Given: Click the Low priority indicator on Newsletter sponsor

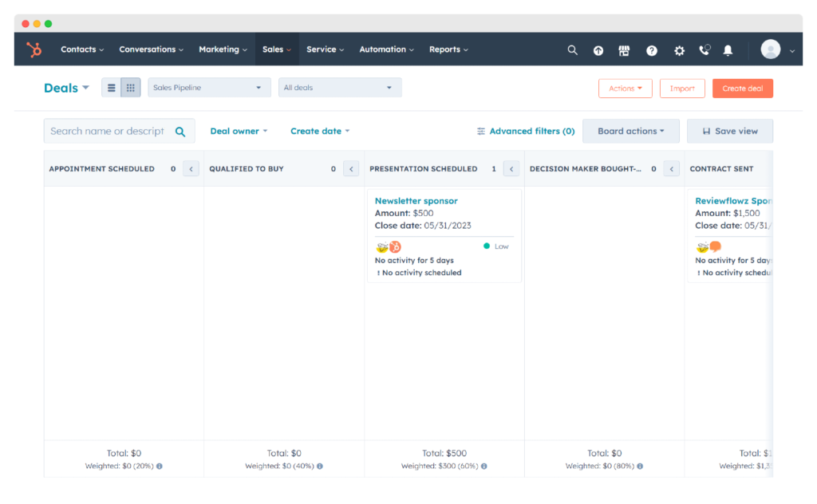Looking at the screenshot, I should click(x=495, y=246).
